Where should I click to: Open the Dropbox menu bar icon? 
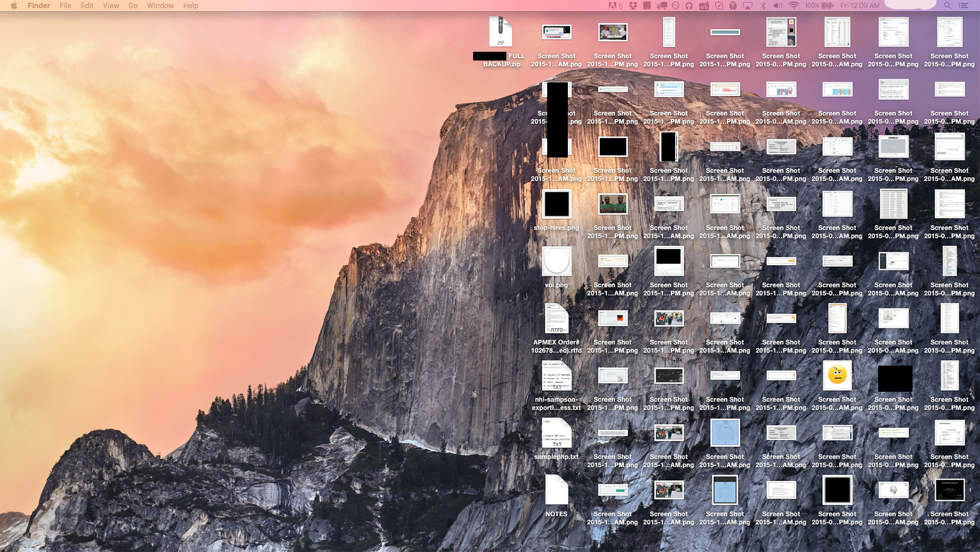(x=633, y=5)
